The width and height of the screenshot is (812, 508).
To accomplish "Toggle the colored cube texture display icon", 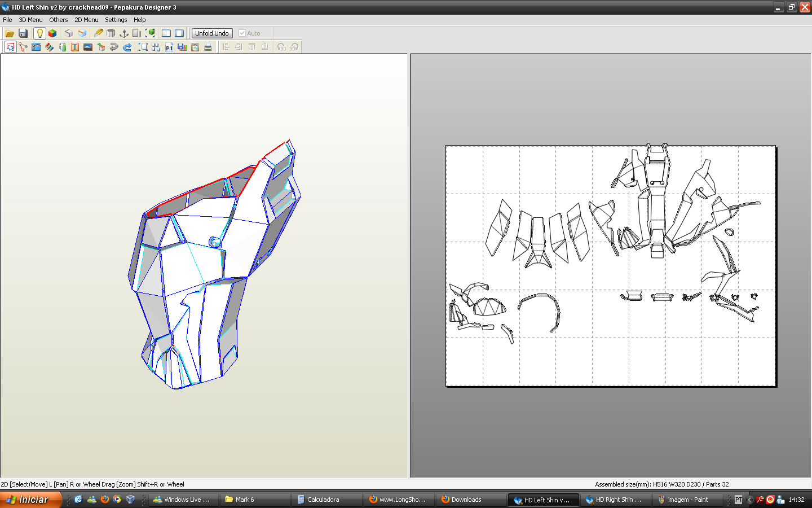I will coord(52,33).
